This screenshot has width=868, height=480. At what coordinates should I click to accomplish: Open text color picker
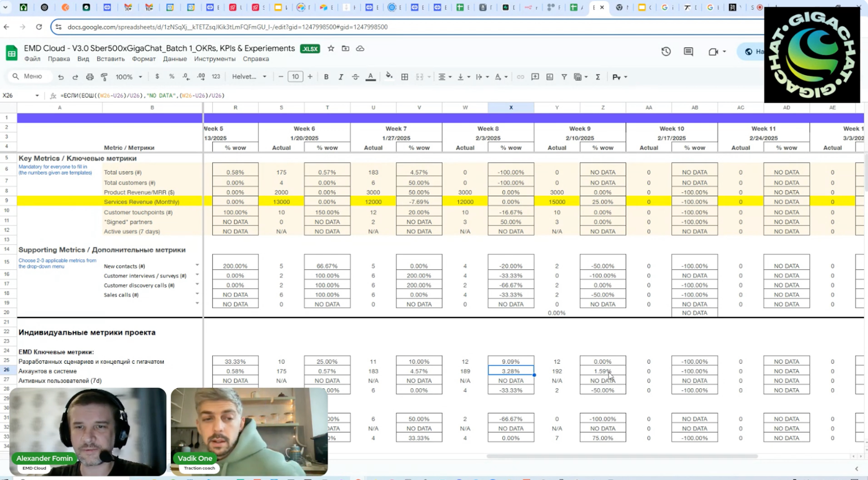click(371, 77)
